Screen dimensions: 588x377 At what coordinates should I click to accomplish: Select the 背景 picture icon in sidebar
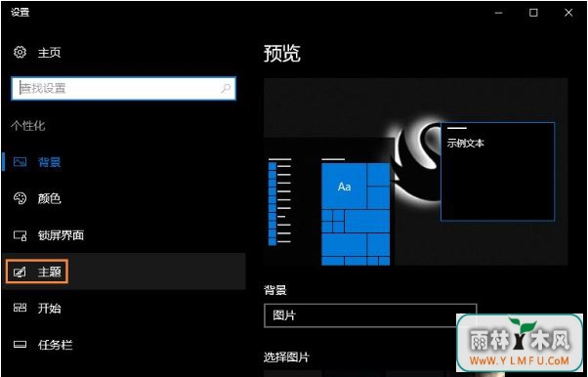pos(20,162)
